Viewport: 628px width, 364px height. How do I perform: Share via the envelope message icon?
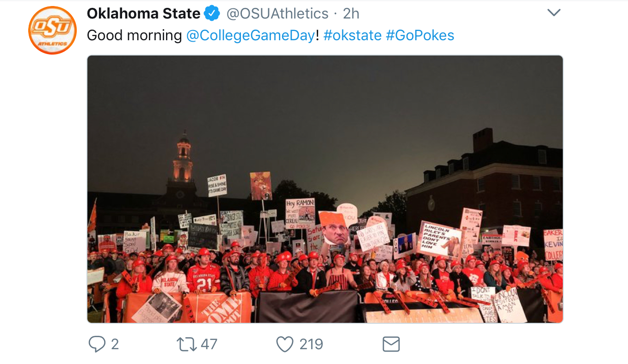tap(391, 344)
